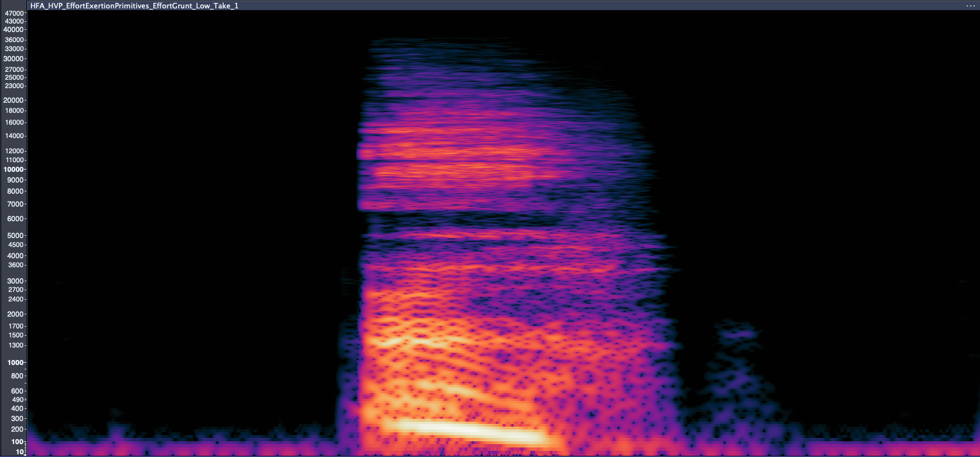980x457 pixels.
Task: Click the 4500 frequency label
Action: tap(16, 245)
